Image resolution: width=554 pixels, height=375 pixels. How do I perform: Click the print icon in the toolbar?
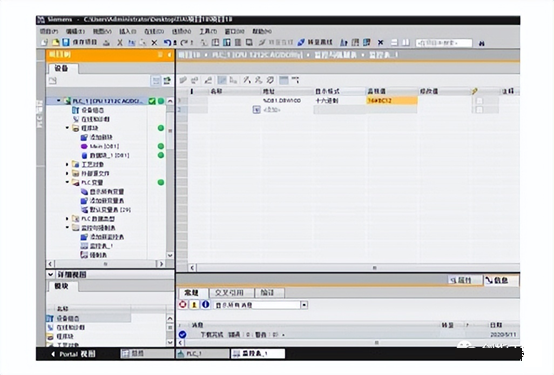(x=106, y=43)
